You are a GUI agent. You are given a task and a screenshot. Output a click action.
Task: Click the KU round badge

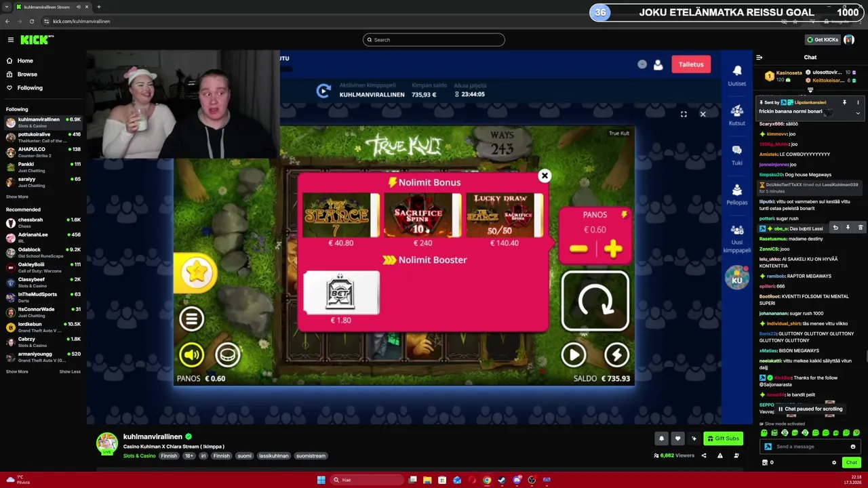(737, 278)
